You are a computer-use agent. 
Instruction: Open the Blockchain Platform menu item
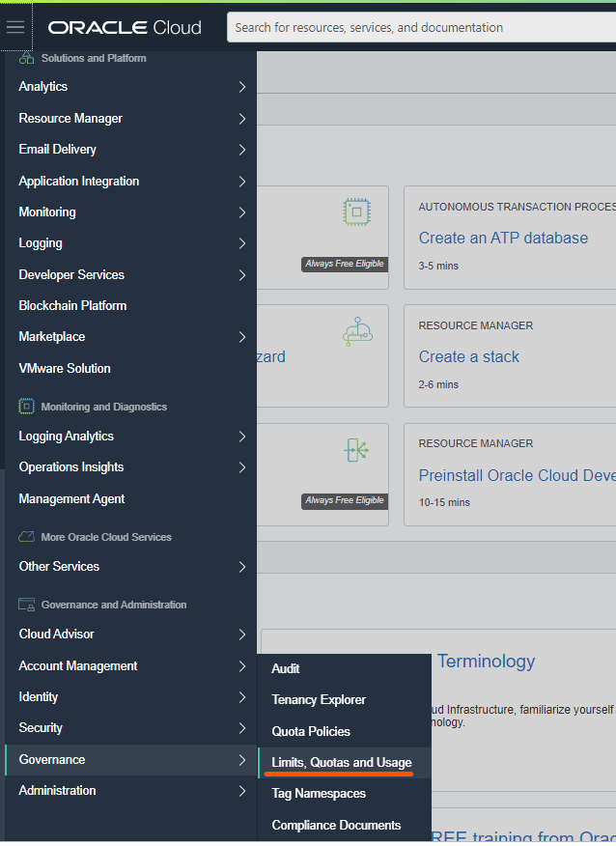pos(72,306)
